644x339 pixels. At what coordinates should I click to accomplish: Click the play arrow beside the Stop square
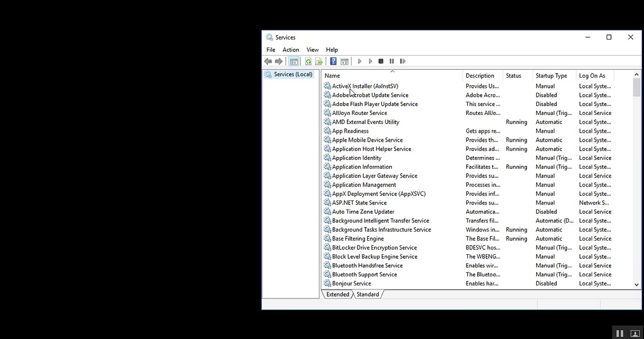(x=370, y=61)
